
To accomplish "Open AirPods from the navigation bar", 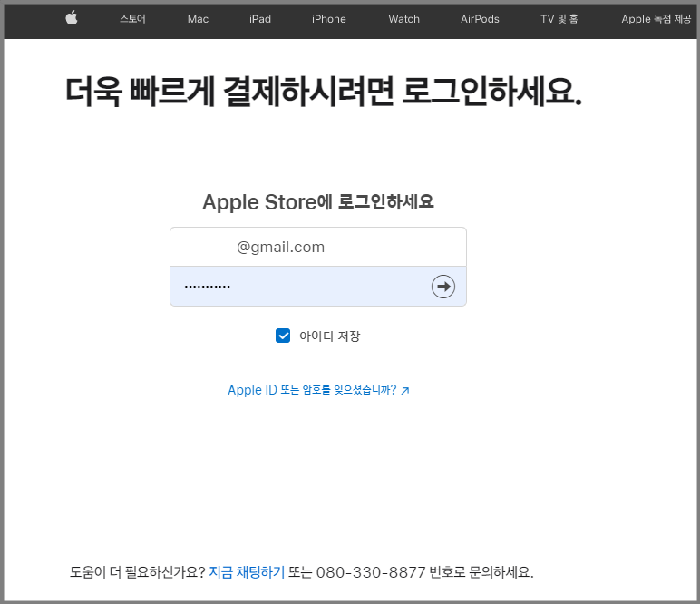I will (480, 19).
